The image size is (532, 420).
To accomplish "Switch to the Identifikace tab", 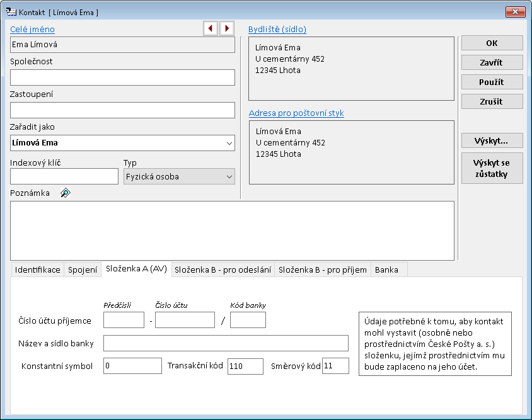I will pos(38,270).
